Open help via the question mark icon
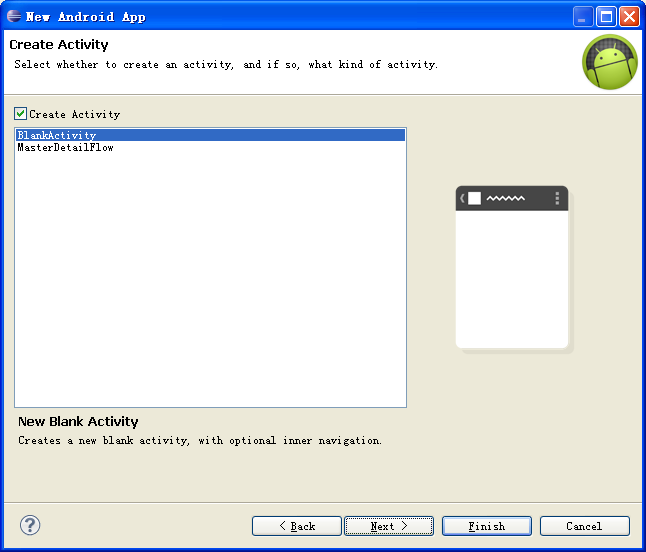This screenshot has width=646, height=552. [x=30, y=525]
